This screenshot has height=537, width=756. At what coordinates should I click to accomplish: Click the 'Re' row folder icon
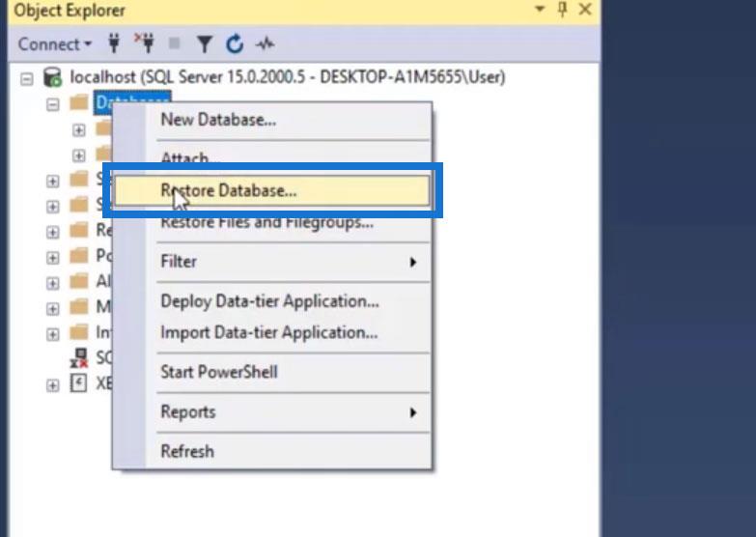click(78, 230)
